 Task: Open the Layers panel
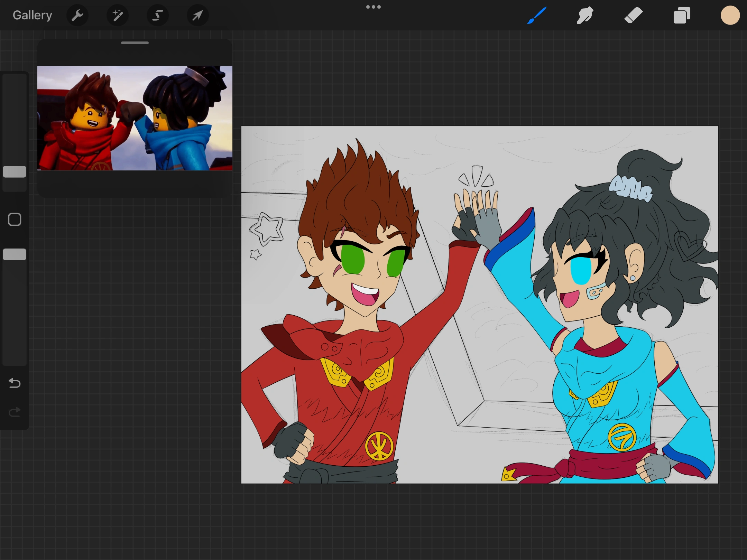click(x=682, y=15)
